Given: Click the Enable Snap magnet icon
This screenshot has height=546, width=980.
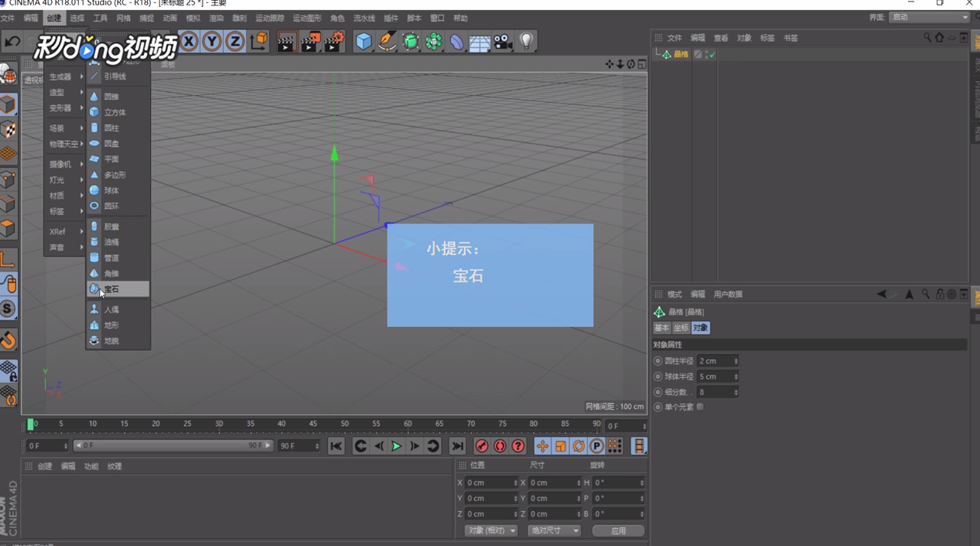Looking at the screenshot, I should 9,340.
